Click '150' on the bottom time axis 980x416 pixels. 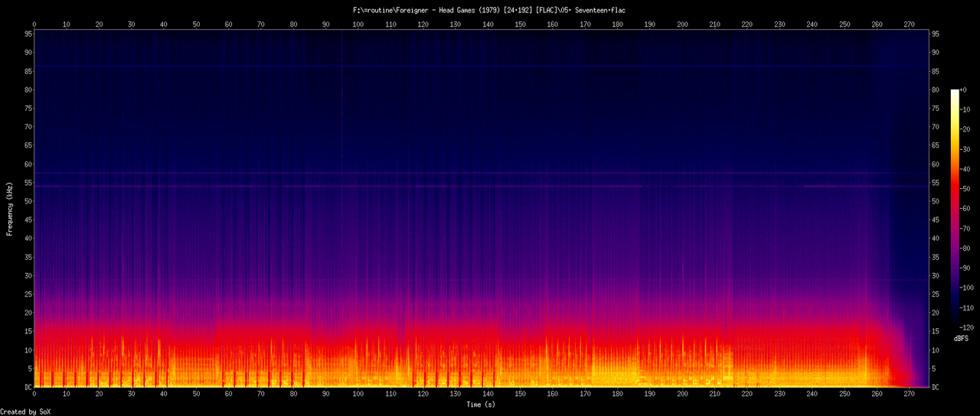coord(521,395)
